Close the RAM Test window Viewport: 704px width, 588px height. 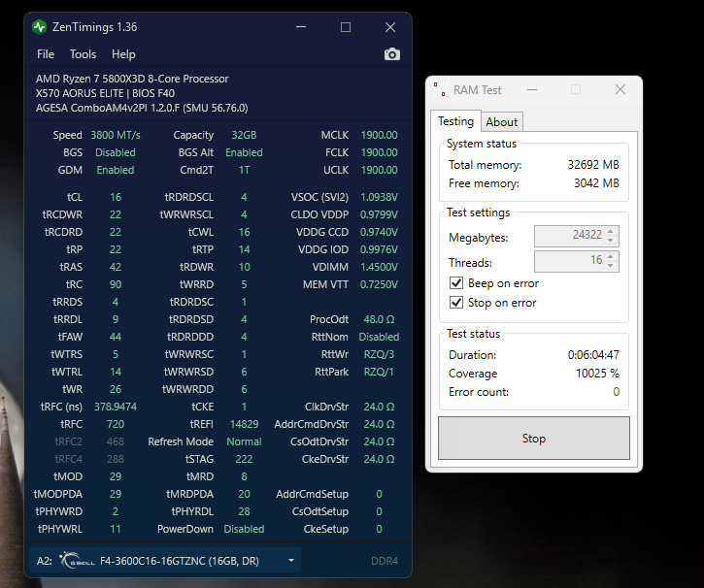pyautogui.click(x=620, y=89)
